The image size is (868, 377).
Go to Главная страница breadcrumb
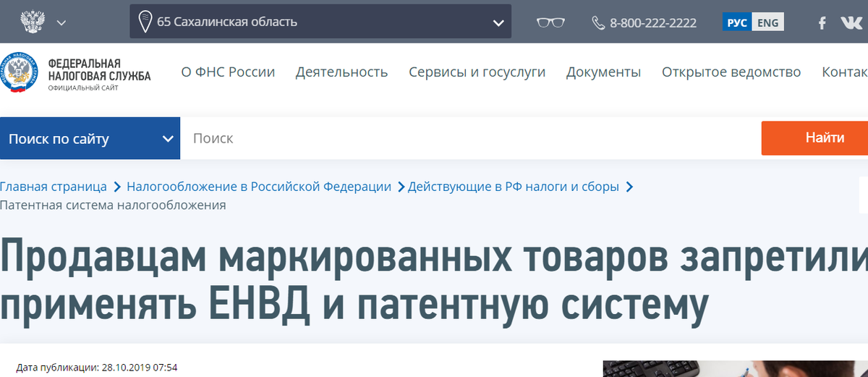coord(54,187)
